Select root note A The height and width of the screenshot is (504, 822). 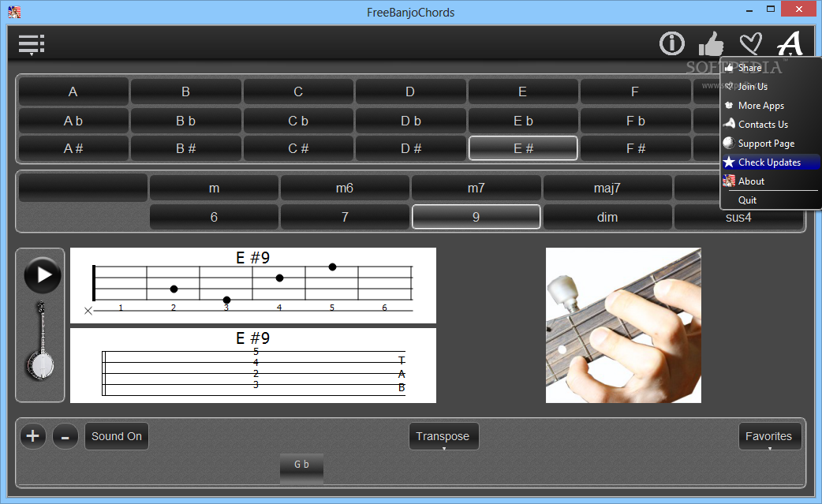click(73, 91)
